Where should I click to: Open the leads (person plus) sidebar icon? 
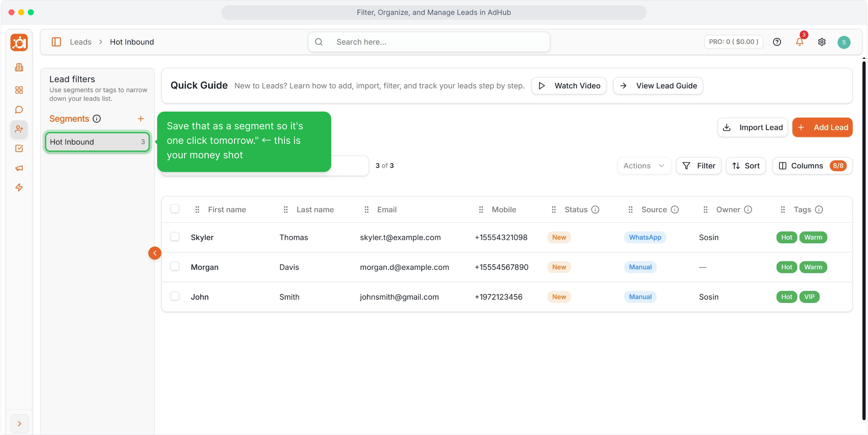19,129
